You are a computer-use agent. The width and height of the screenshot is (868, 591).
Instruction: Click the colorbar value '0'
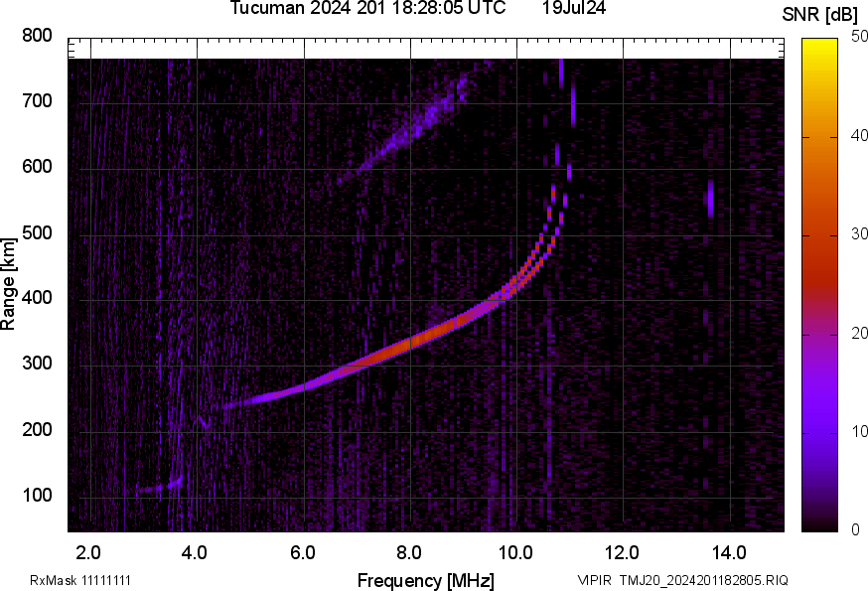pos(856,530)
